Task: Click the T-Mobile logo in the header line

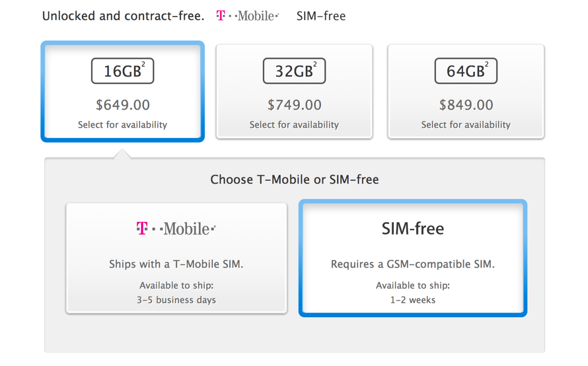Action: tap(247, 16)
